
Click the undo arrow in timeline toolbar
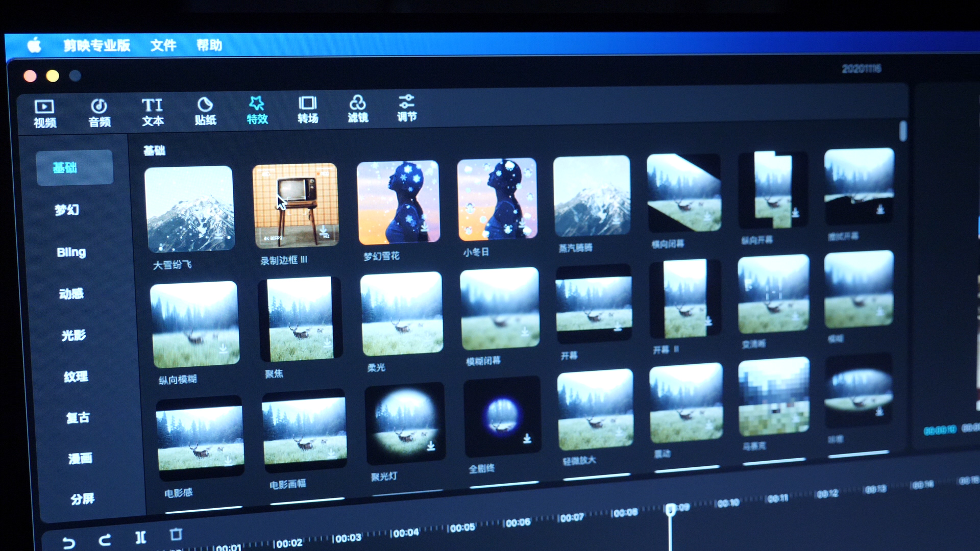[x=68, y=543]
